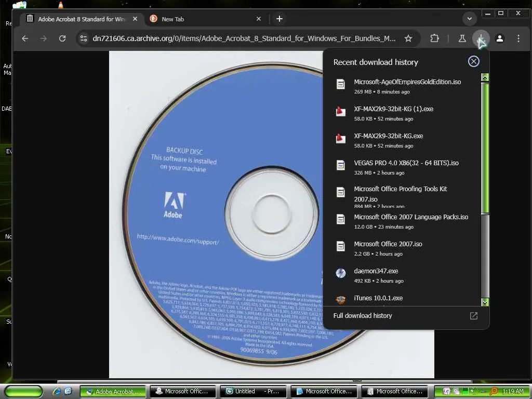
Task: Click file icon of Office 2007 Language Packs.iso
Action: coord(341,219)
